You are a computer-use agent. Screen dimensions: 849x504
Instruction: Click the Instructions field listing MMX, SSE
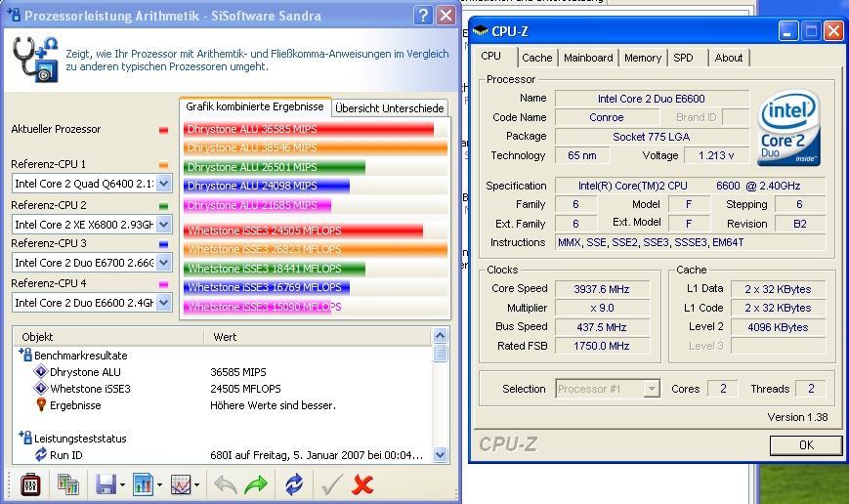tap(691, 242)
